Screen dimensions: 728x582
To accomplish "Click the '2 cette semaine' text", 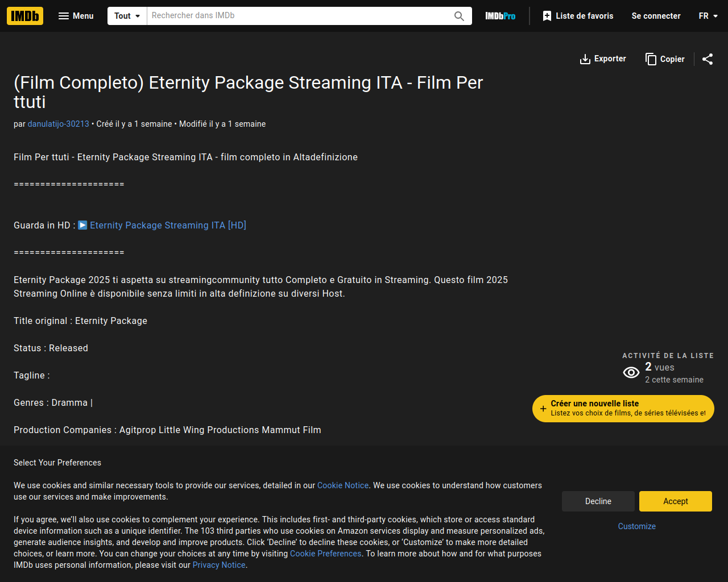I will [674, 380].
